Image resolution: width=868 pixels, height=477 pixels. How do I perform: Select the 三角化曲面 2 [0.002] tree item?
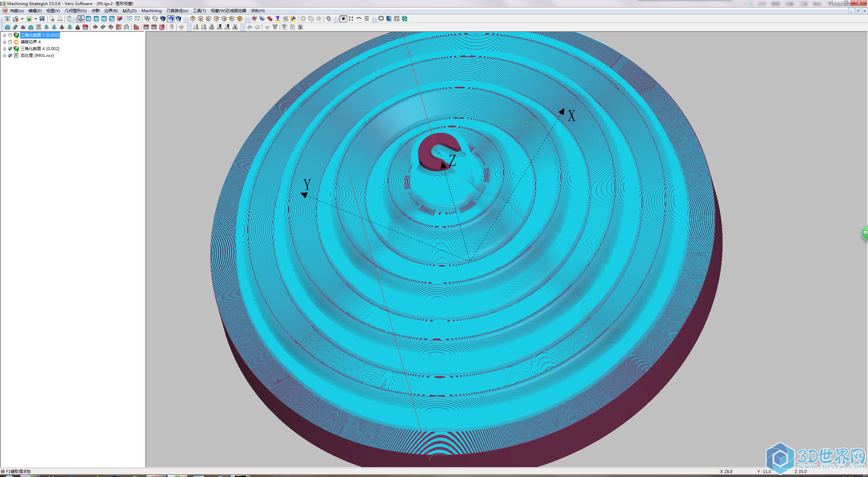coord(40,35)
